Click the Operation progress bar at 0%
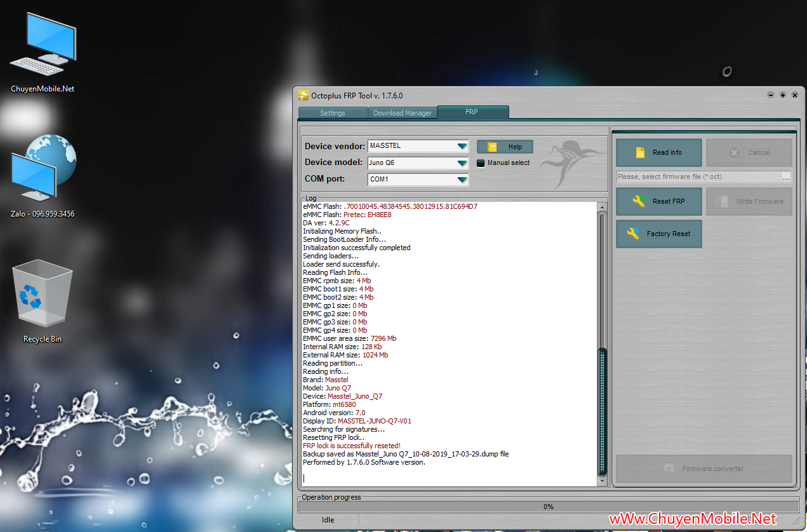 coord(548,507)
